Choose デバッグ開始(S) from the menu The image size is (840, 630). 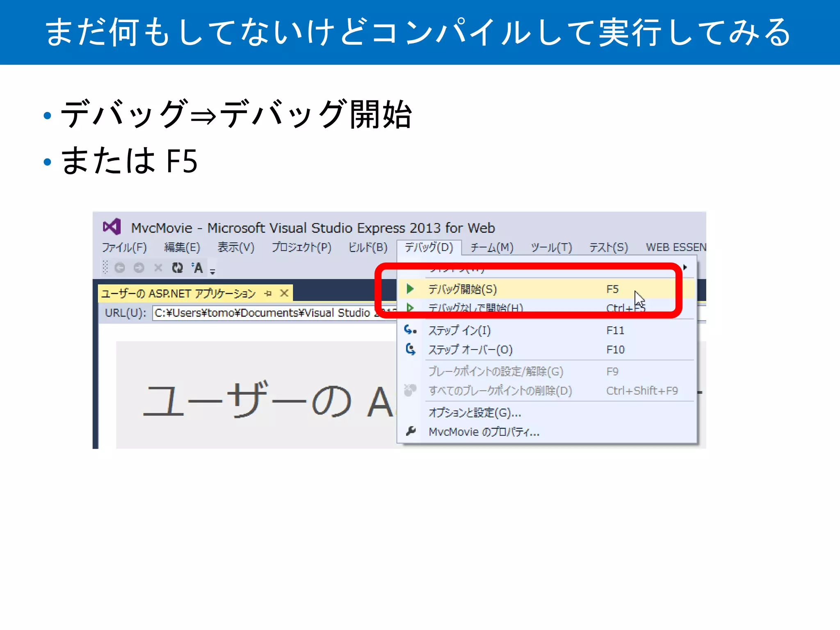547,289
